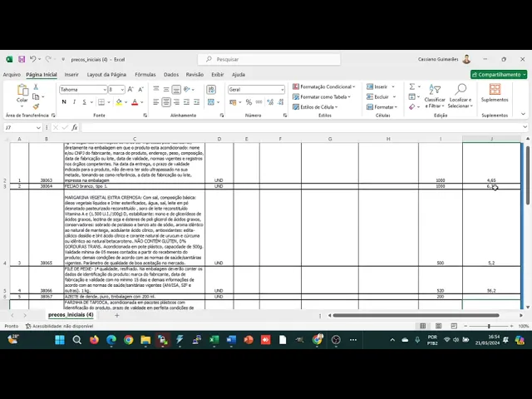The height and width of the screenshot is (399, 532).
Task: Switch to the Revisão tab
Action: click(x=195, y=75)
